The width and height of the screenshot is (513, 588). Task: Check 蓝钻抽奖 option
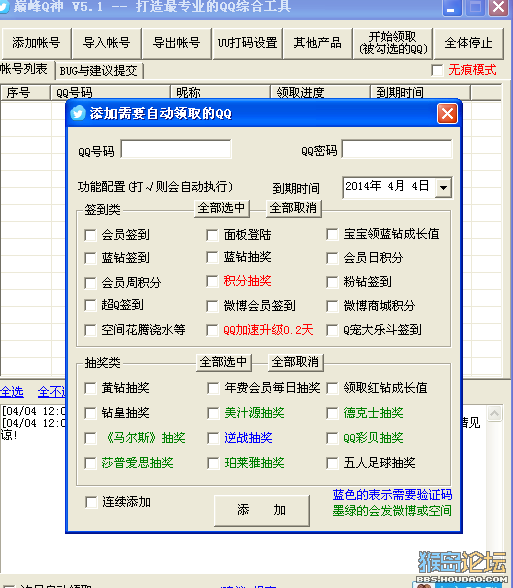[x=212, y=257]
